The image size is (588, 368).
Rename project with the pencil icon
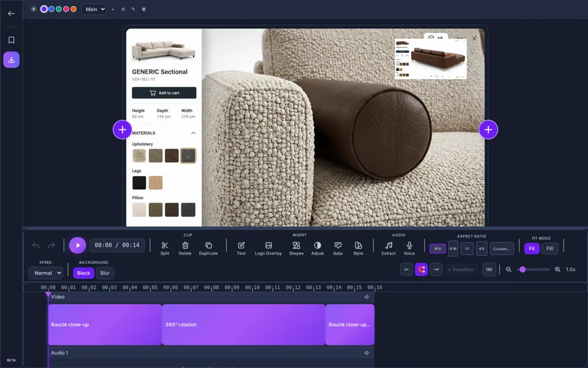point(133,9)
